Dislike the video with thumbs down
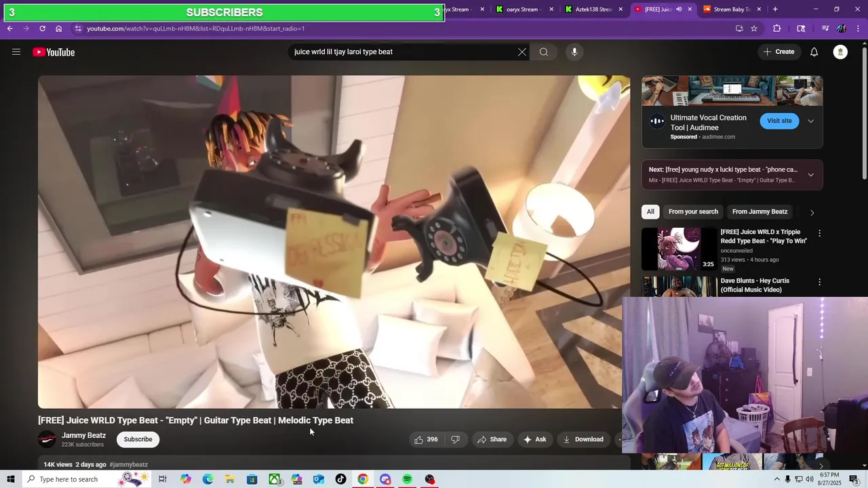The width and height of the screenshot is (868, 488). tap(456, 439)
